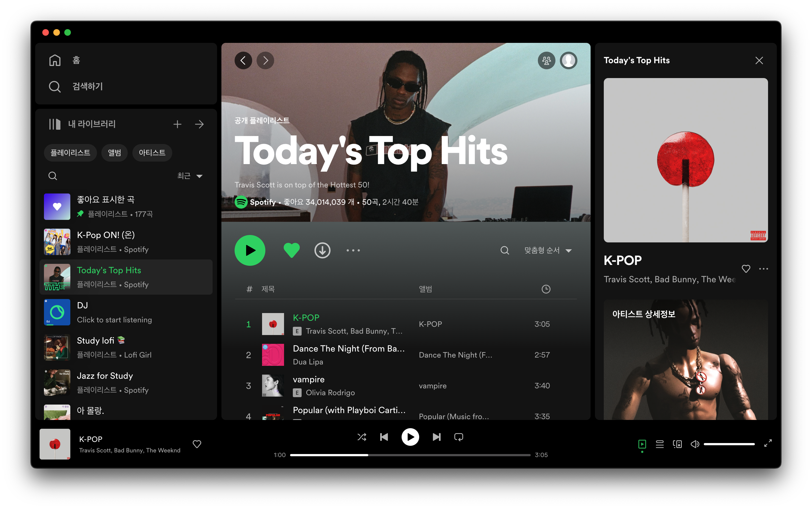The width and height of the screenshot is (812, 509).
Task: Collapse the library via its icon
Action: pyautogui.click(x=54, y=124)
